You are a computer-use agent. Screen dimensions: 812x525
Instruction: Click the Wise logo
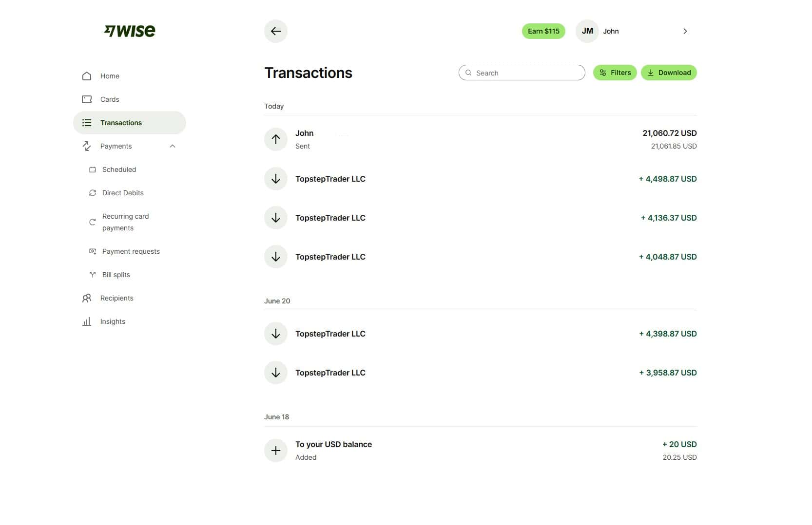tap(130, 31)
